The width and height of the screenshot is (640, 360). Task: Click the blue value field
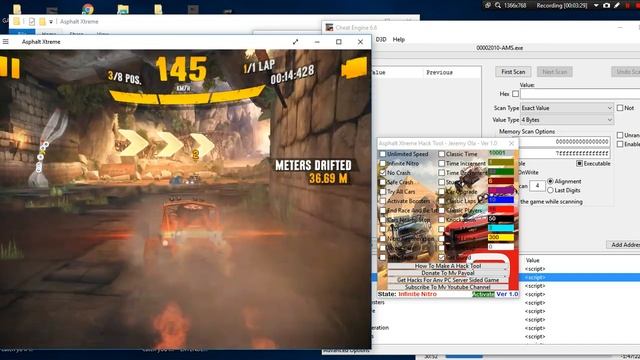[501, 200]
